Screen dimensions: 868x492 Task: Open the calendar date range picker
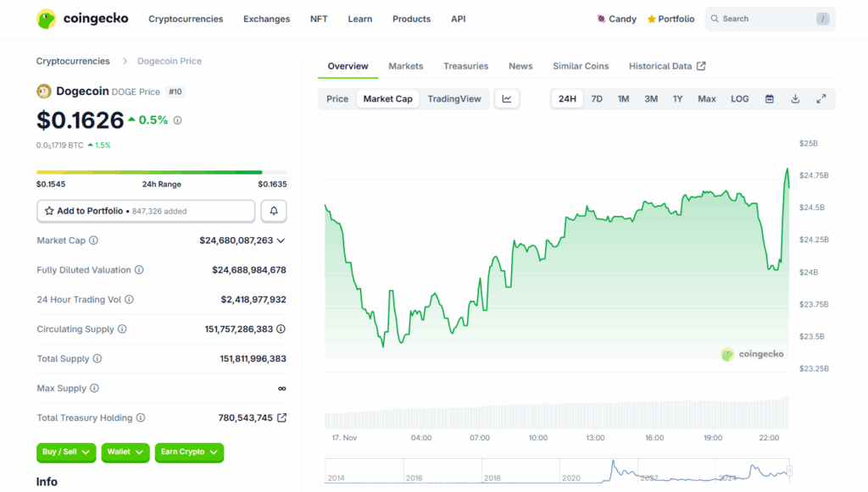(769, 99)
